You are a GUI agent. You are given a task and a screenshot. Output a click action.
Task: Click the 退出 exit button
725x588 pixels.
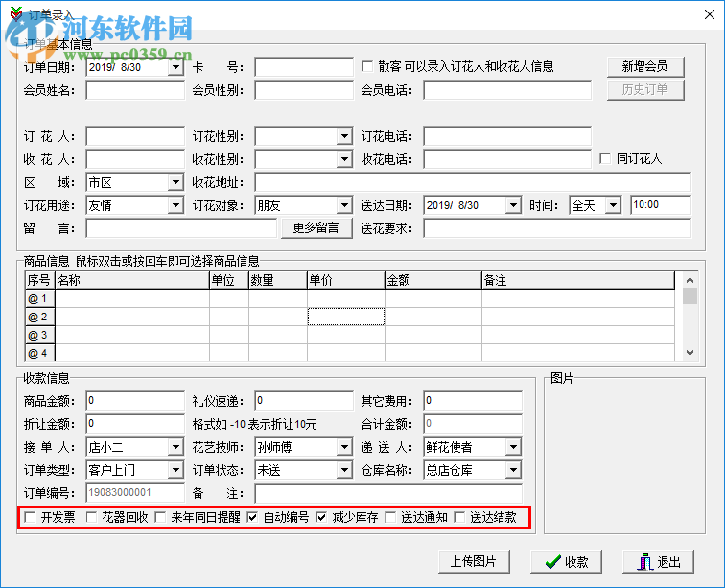(659, 562)
